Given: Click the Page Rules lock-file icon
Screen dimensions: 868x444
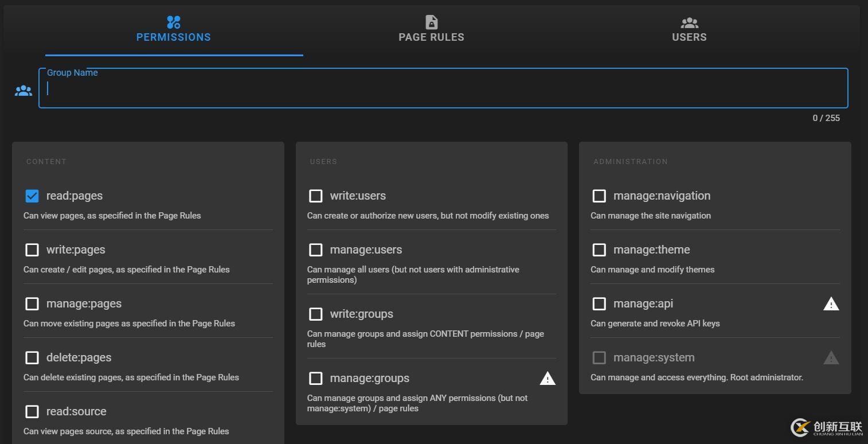Looking at the screenshot, I should click(x=431, y=22).
